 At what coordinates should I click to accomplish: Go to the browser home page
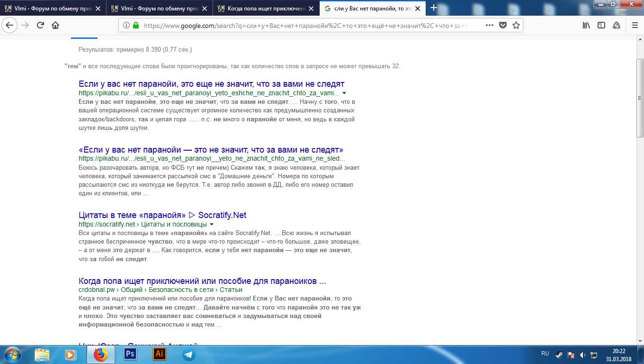[55, 25]
